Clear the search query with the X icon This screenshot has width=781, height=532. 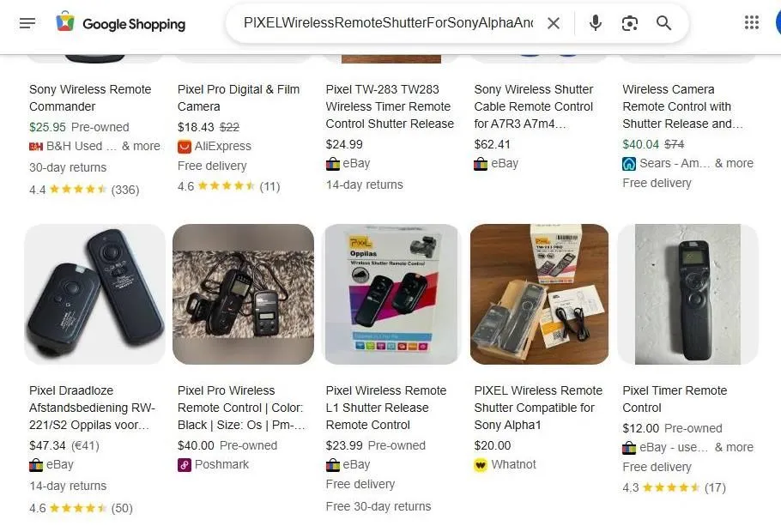point(554,23)
